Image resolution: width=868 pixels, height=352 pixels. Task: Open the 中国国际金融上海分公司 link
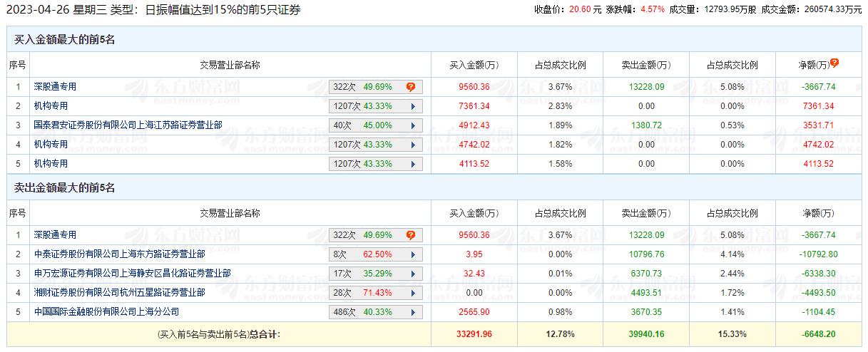pyautogui.click(x=106, y=312)
